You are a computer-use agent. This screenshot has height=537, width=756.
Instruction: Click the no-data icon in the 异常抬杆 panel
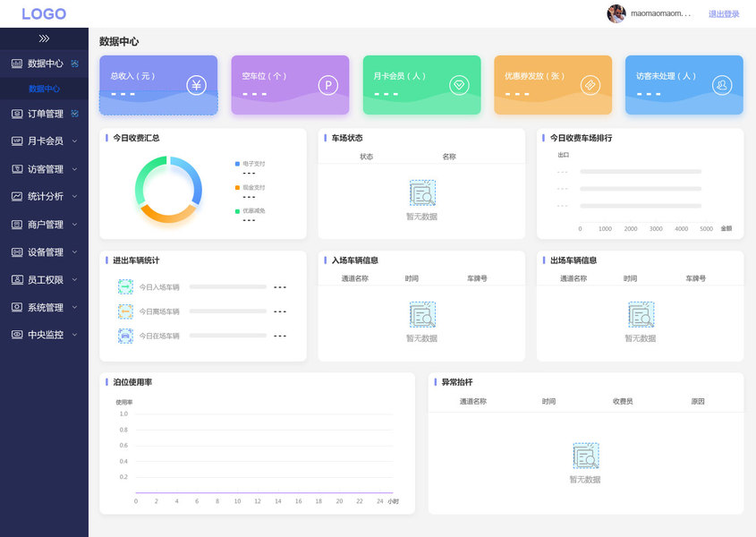point(586,456)
